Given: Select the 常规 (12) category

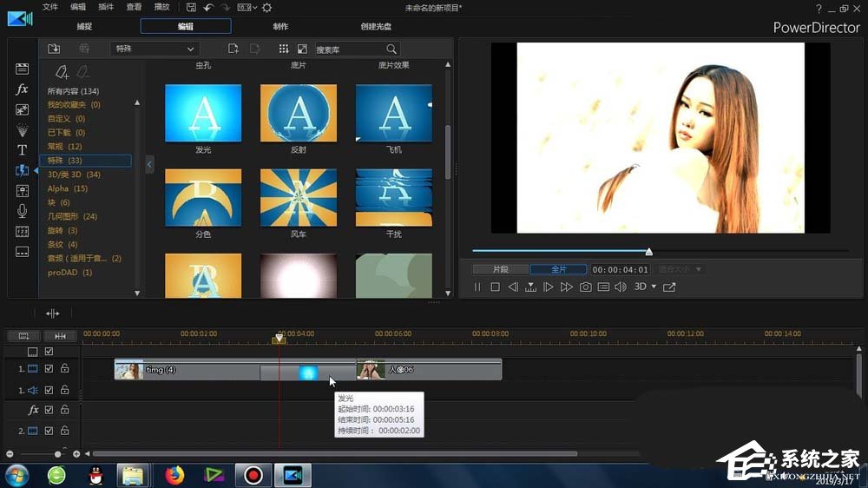Looking at the screenshot, I should coord(65,147).
